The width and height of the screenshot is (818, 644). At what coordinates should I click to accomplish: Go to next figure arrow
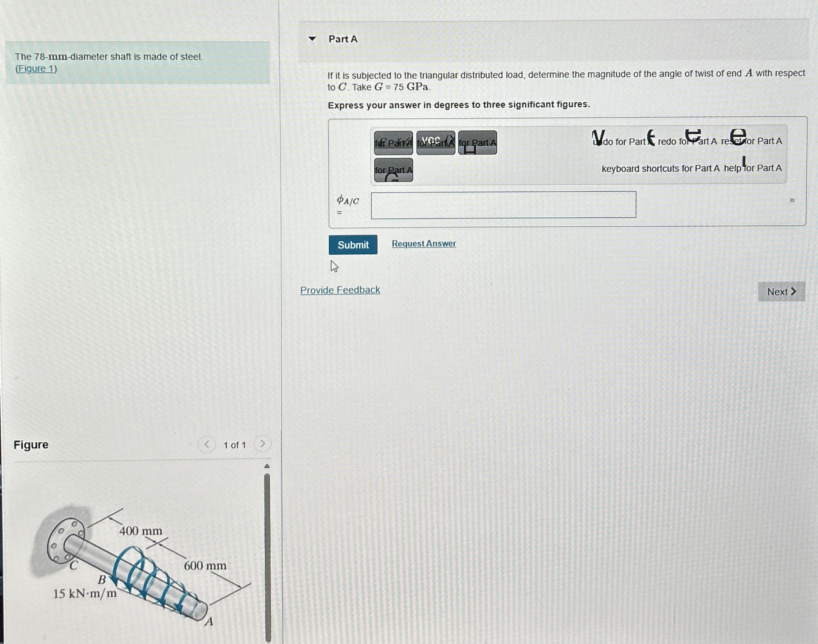(263, 444)
